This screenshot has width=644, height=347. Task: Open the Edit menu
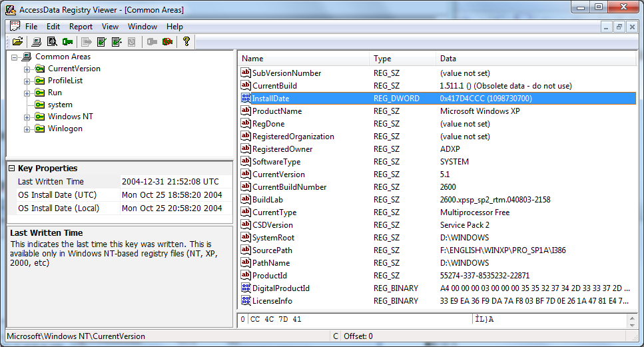click(x=53, y=26)
